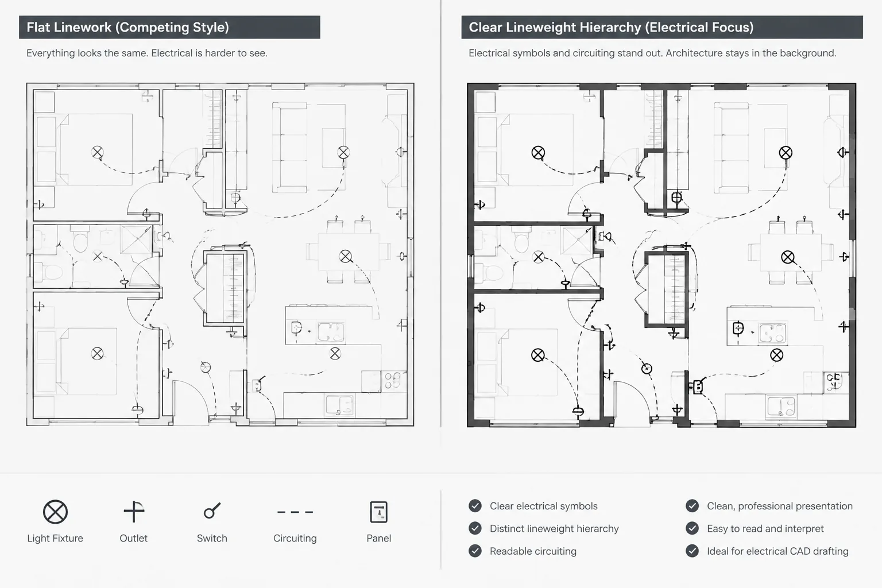The height and width of the screenshot is (588, 882).
Task: Click 'Readable circuiting' text
Action: [533, 551]
